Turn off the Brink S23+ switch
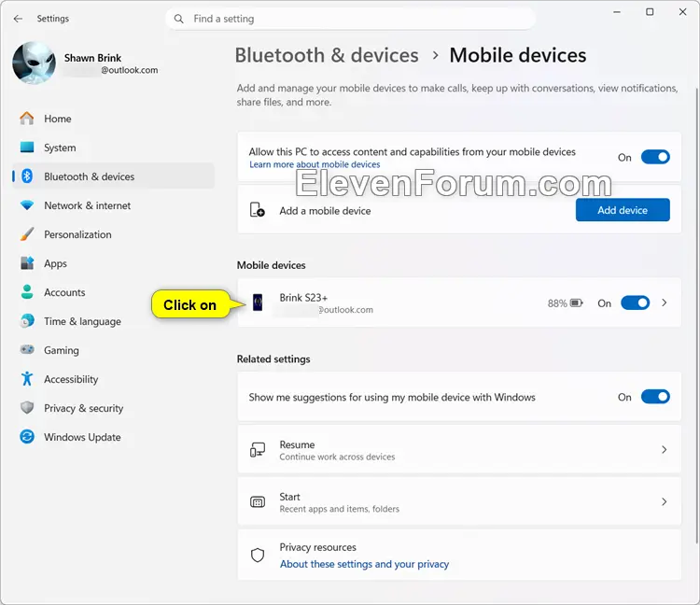The height and width of the screenshot is (605, 700). (x=636, y=303)
